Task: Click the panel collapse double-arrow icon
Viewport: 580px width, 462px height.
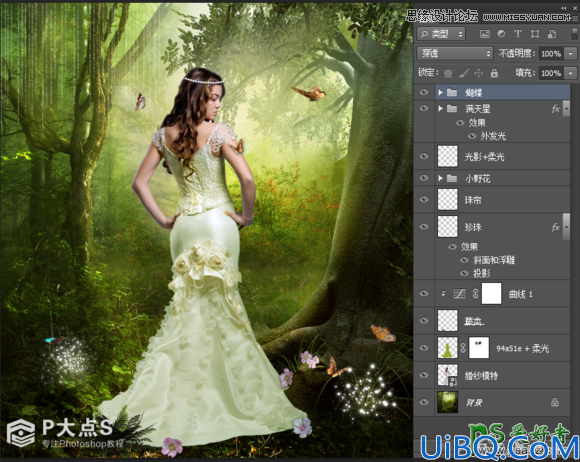Action: 564,8
